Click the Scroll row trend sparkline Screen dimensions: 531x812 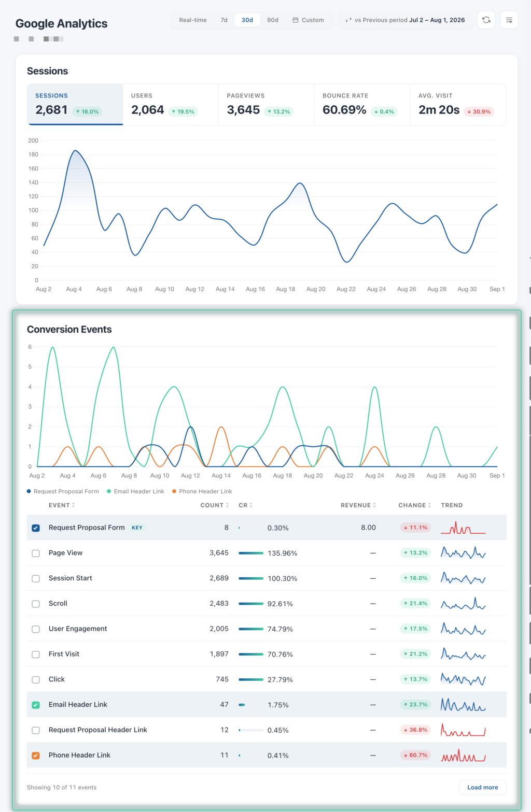(x=463, y=604)
